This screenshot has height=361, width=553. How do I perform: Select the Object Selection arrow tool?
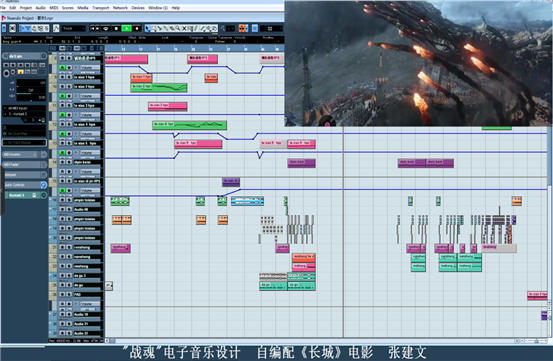coord(148,29)
